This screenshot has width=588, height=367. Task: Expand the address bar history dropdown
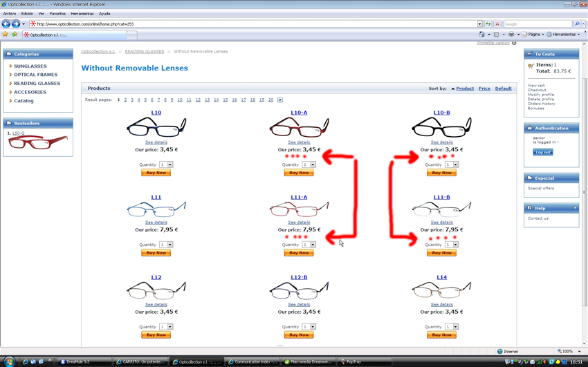point(479,24)
